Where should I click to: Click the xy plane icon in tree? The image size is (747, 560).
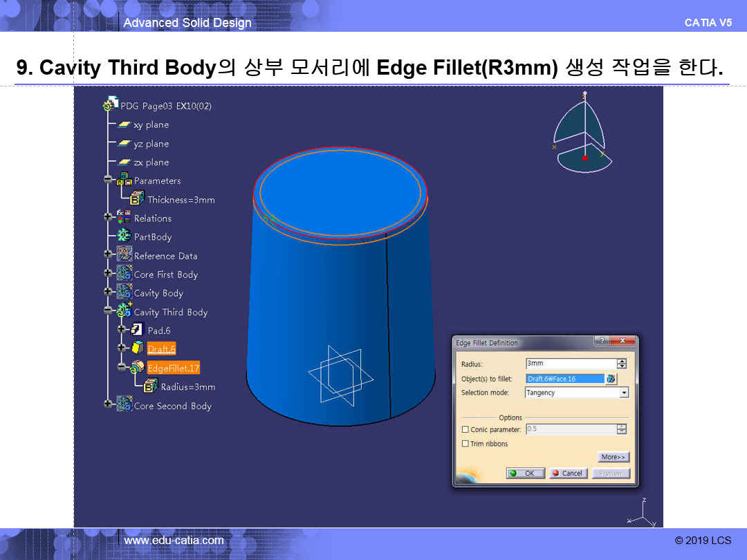tap(124, 125)
